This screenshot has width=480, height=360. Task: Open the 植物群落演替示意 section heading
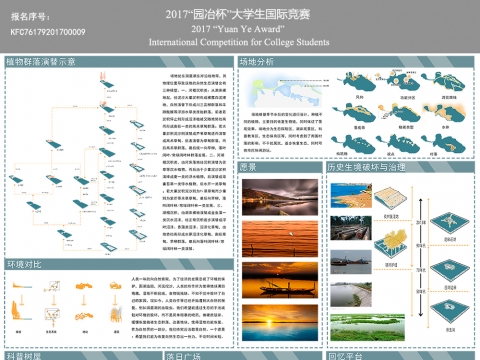(x=41, y=62)
